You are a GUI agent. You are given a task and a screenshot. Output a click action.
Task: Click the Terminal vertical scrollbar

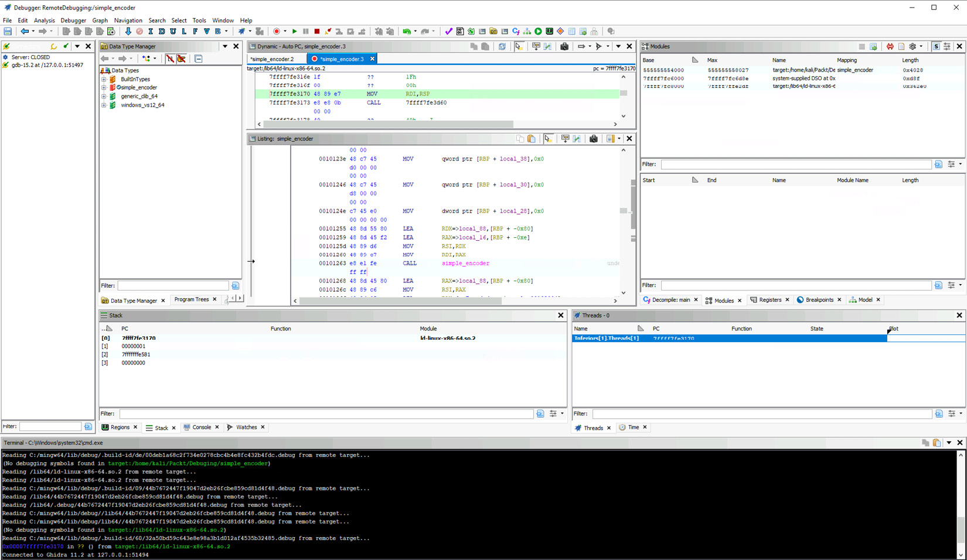[x=960, y=504]
